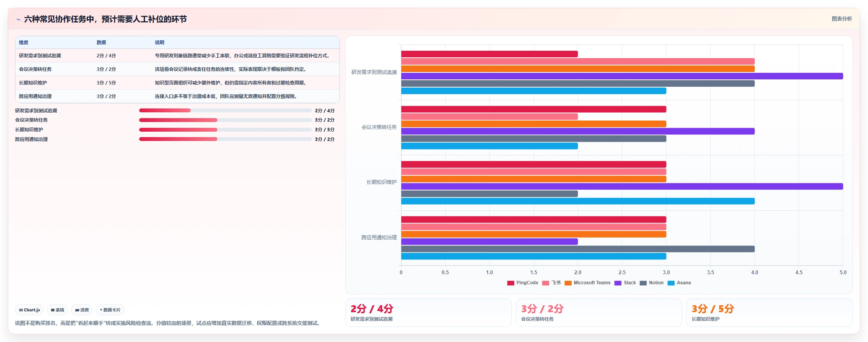Click the small icon before the page title
The image size is (868, 342).
tap(18, 19)
